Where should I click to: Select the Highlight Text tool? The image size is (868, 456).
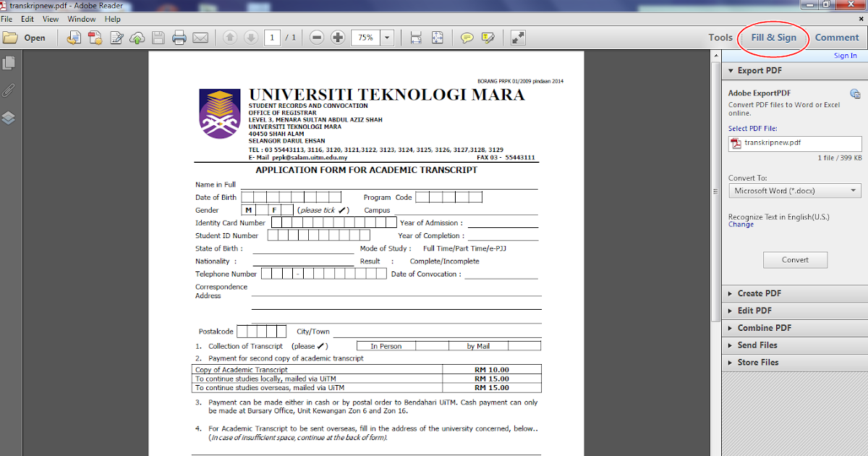click(x=487, y=37)
